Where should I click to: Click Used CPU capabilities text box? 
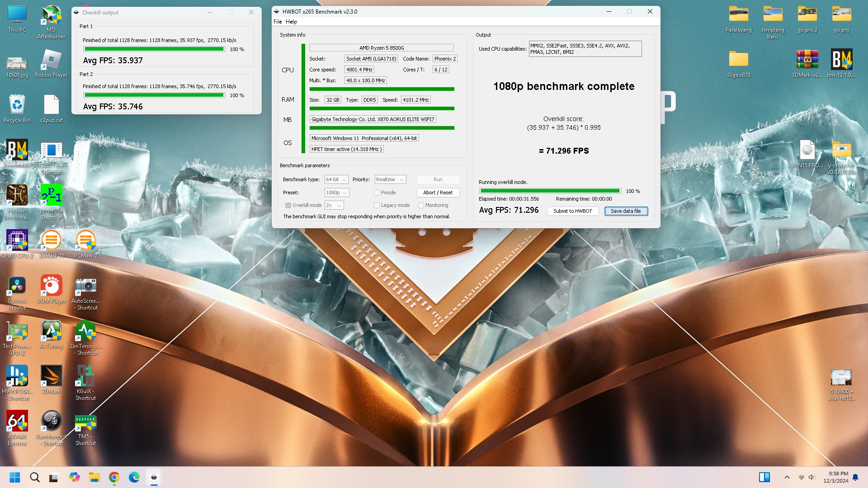pos(585,49)
